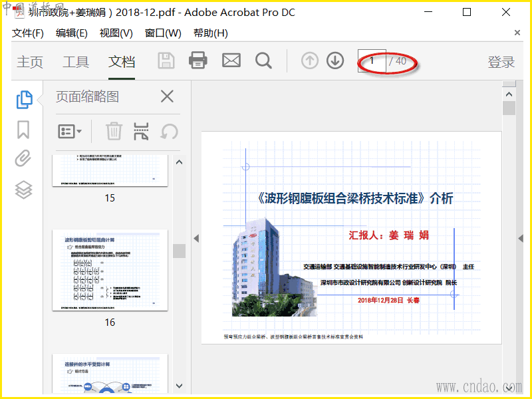Print the document with the printer icon
The image size is (532, 399).
198,61
